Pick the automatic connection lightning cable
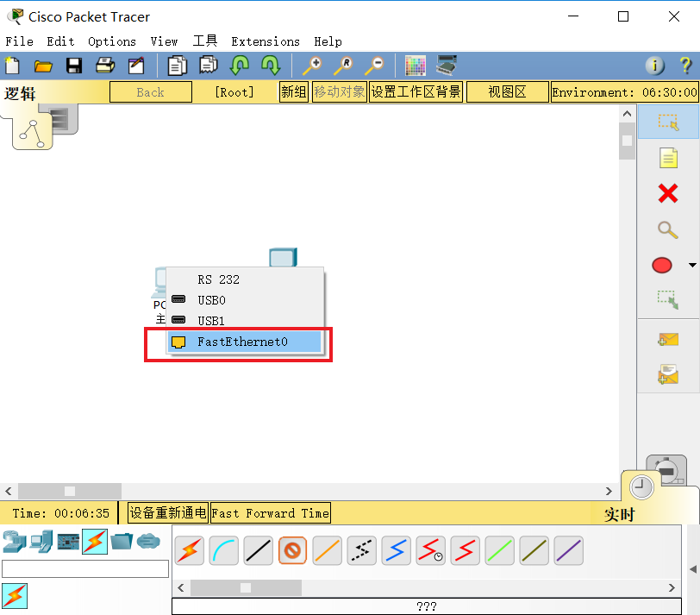The height and width of the screenshot is (615, 700). [x=190, y=550]
